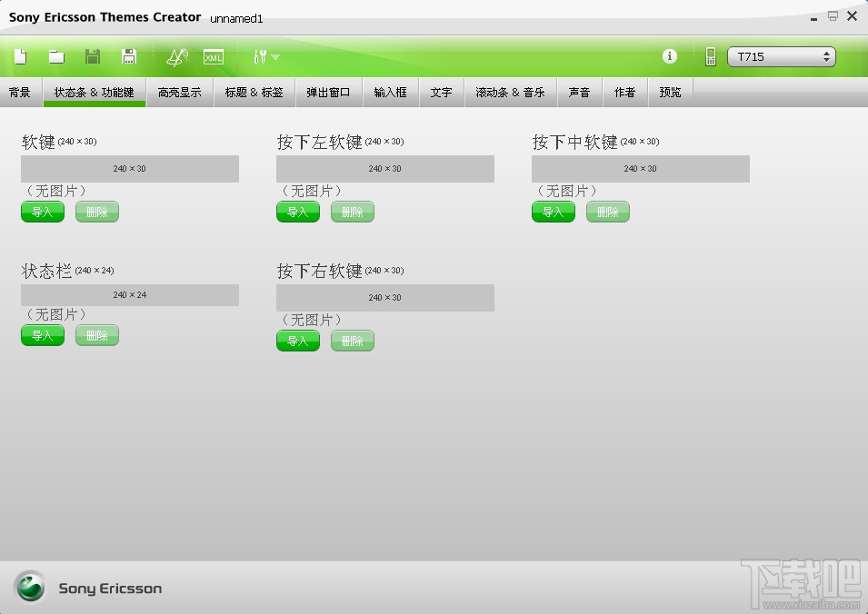The width and height of the screenshot is (868, 614).
Task: Close the Themes Creator window
Action: point(852,16)
